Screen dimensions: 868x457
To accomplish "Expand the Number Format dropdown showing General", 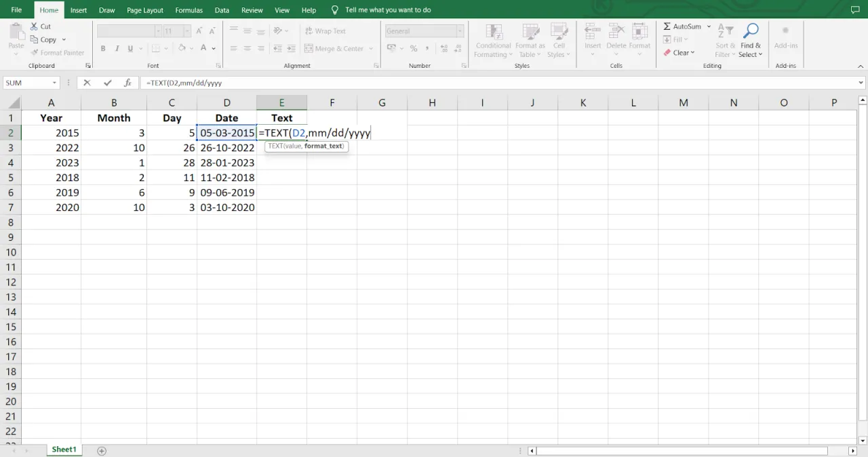I will click(459, 31).
